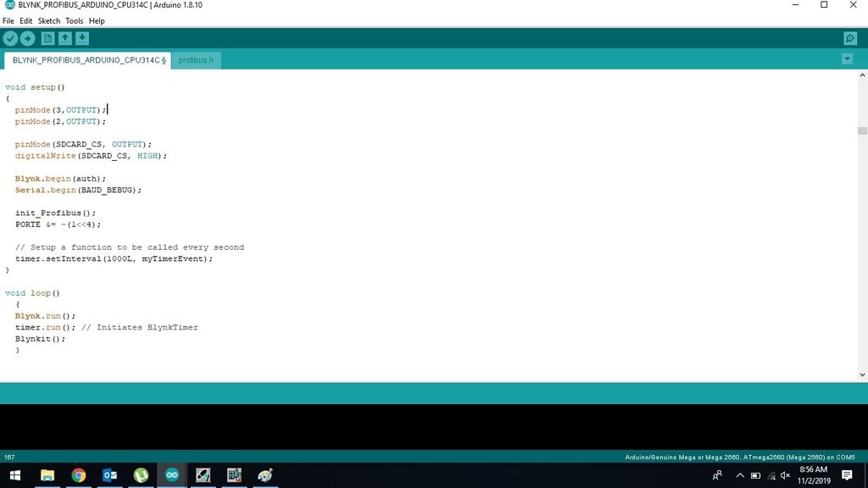The width and height of the screenshot is (868, 488).
Task: Click the board info 'Arduino/Genuino Mega' status text
Action: click(x=739, y=457)
